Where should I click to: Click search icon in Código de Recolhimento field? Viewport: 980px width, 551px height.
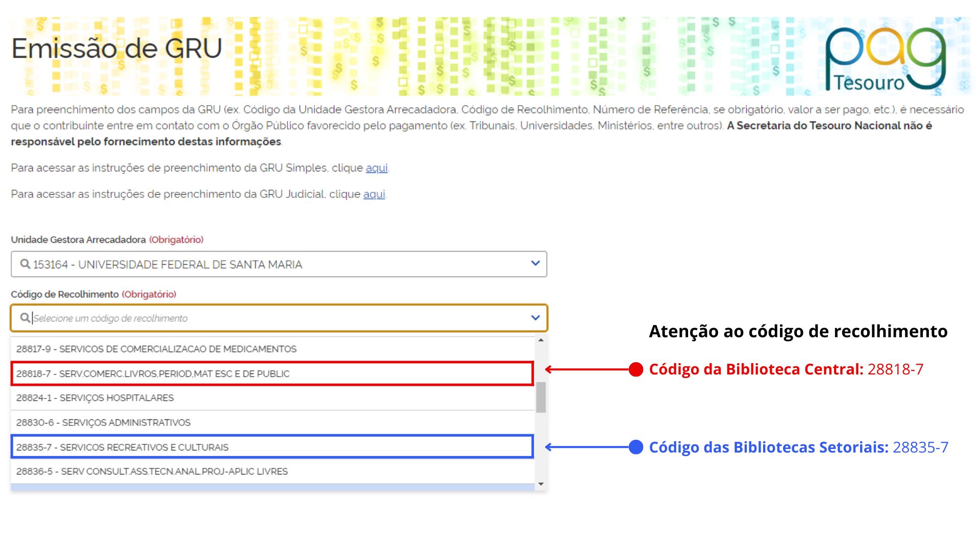24,318
